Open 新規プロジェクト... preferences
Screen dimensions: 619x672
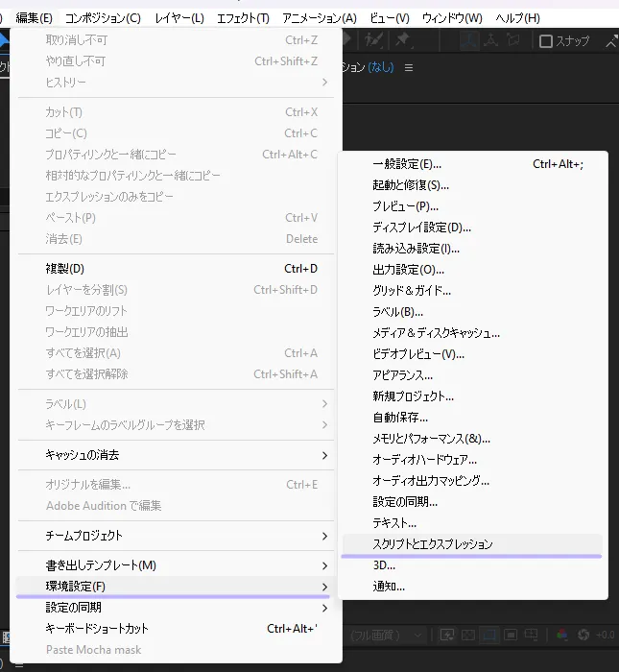pyautogui.click(x=472, y=396)
